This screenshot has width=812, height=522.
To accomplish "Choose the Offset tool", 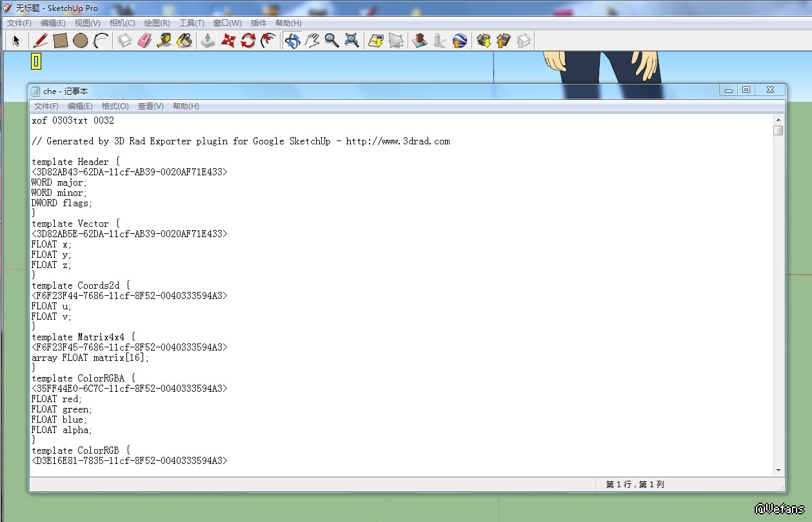I will pyautogui.click(x=268, y=41).
